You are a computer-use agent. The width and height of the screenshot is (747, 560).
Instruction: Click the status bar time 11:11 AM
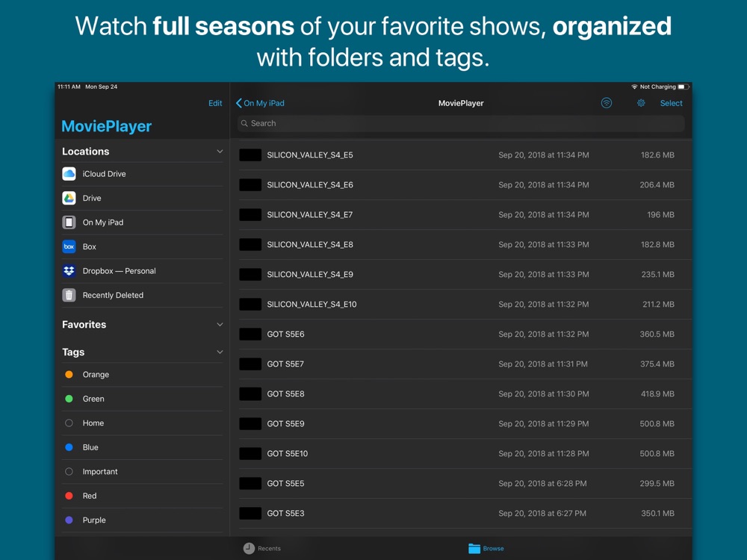69,87
